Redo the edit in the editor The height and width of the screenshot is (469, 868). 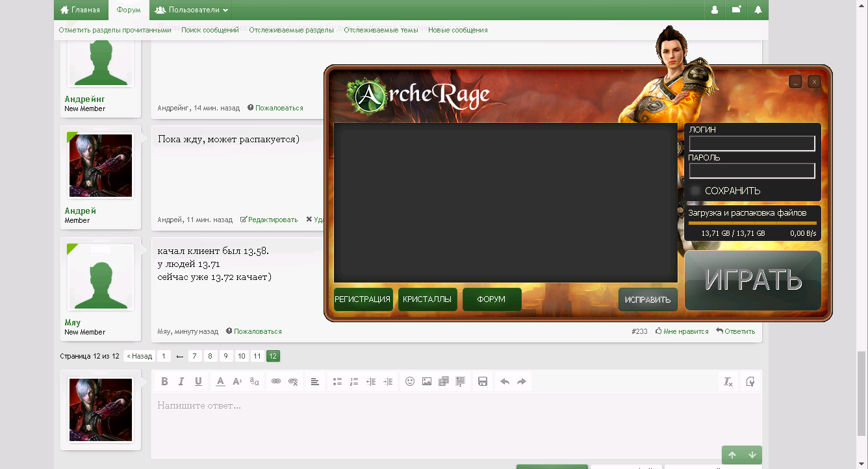pyautogui.click(x=522, y=381)
